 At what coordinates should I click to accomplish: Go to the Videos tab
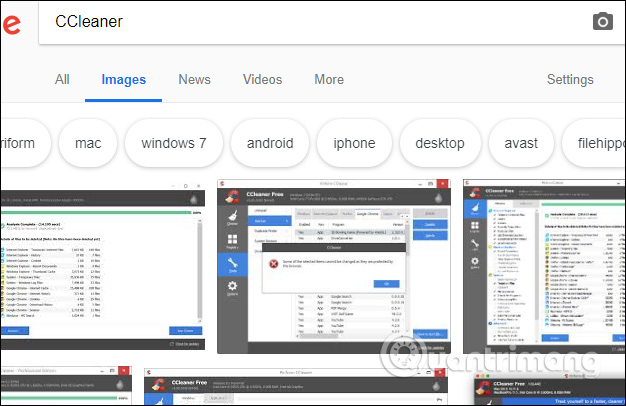point(262,79)
